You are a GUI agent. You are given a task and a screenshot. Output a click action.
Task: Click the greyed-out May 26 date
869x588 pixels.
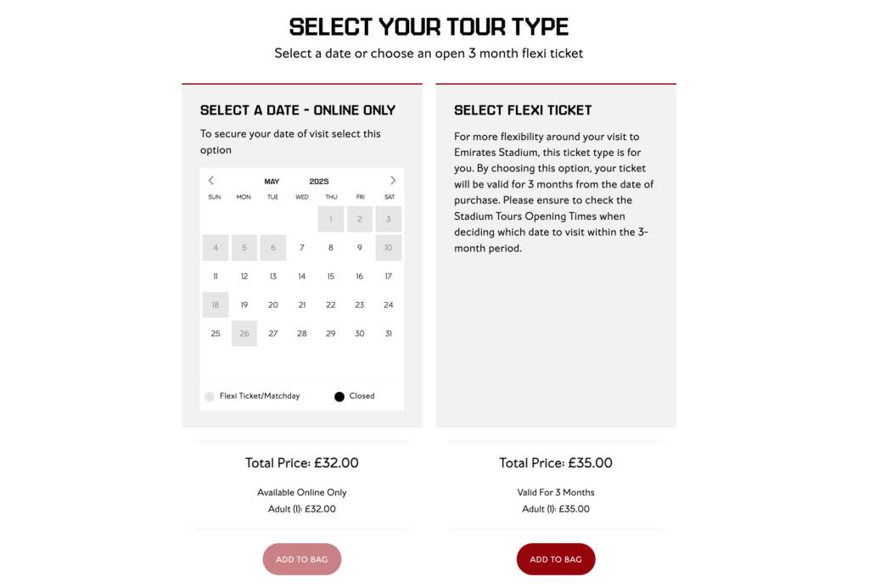[x=244, y=333]
